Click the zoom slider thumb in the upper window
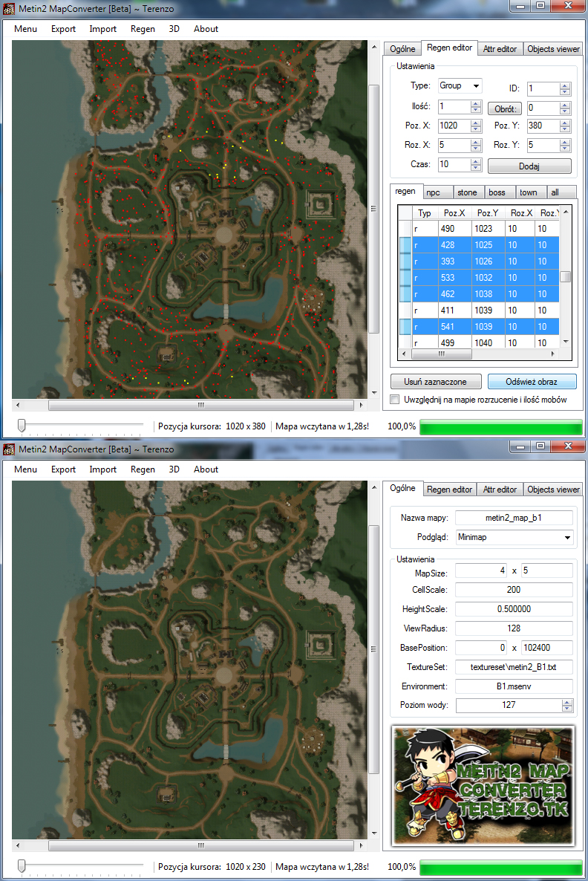 tap(22, 426)
